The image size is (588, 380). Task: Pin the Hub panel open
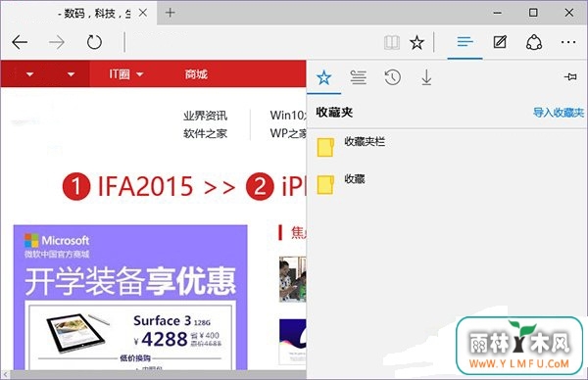570,76
